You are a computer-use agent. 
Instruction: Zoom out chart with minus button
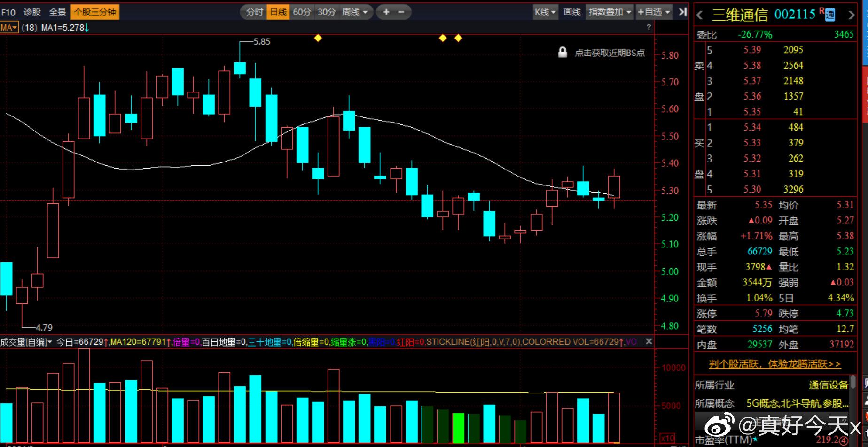[401, 12]
